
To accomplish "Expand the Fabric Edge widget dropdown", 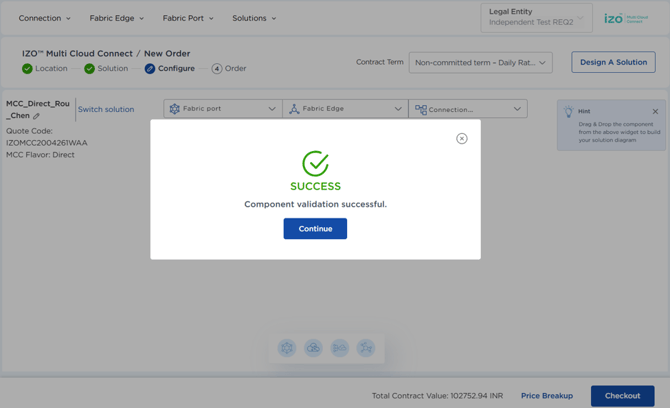I will pos(398,109).
